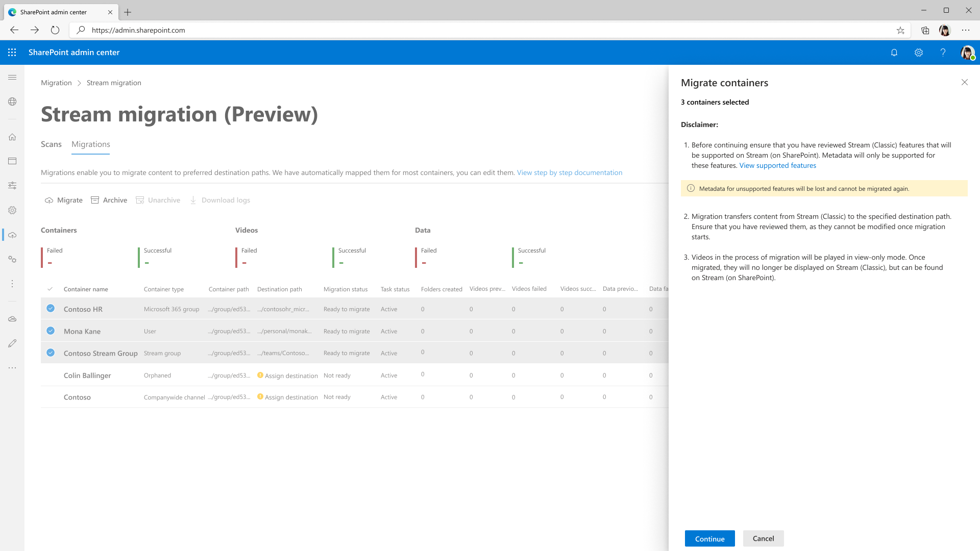This screenshot has height=551, width=980.
Task: Toggle checkbox for Mona Kane container
Action: pos(51,330)
